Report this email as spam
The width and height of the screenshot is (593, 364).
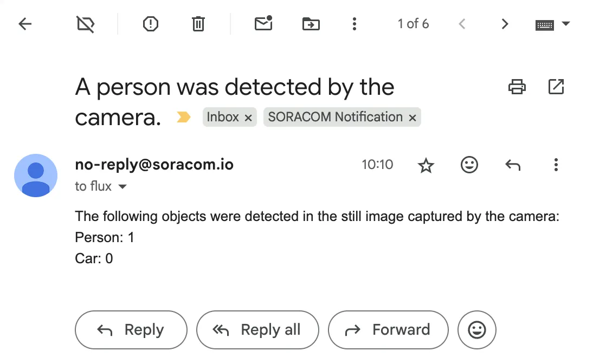tap(151, 24)
